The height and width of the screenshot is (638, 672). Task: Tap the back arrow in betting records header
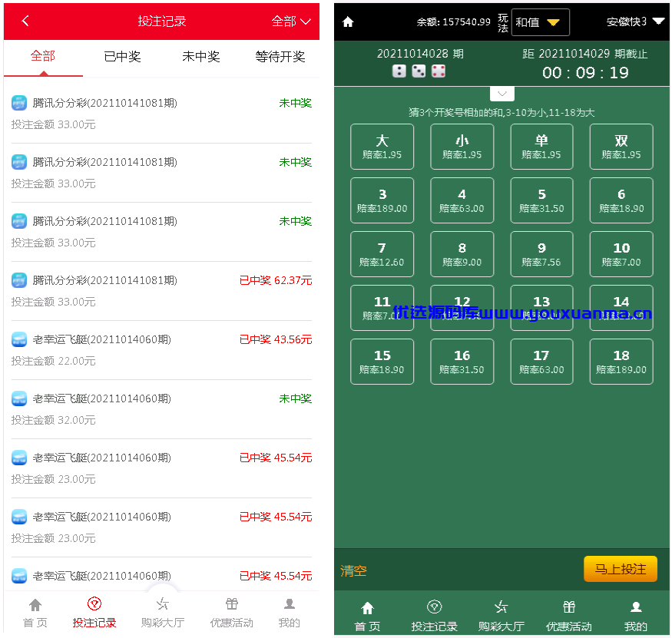[x=25, y=21]
